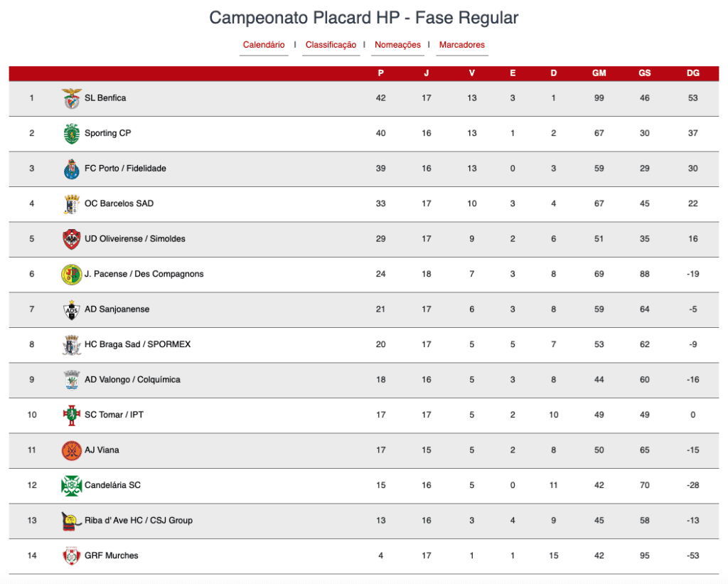The image size is (728, 584).
Task: Select the FC Porto / Fidelidade crest
Action: (72, 169)
